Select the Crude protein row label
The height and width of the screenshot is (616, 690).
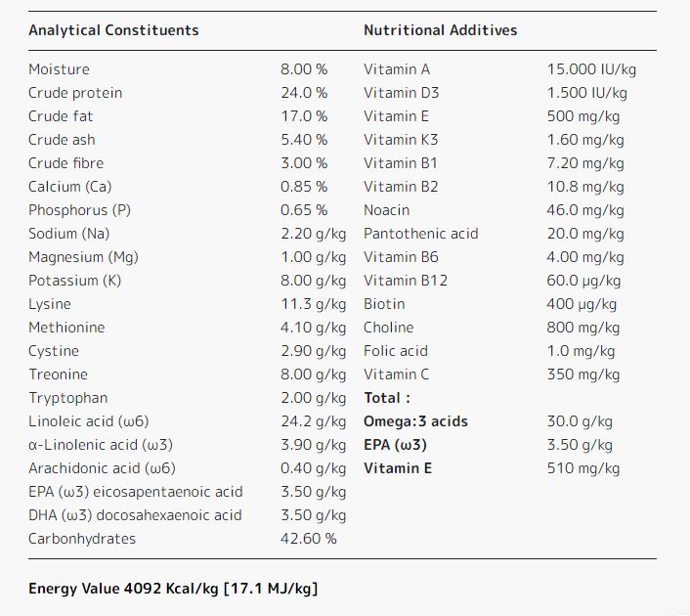coord(75,93)
